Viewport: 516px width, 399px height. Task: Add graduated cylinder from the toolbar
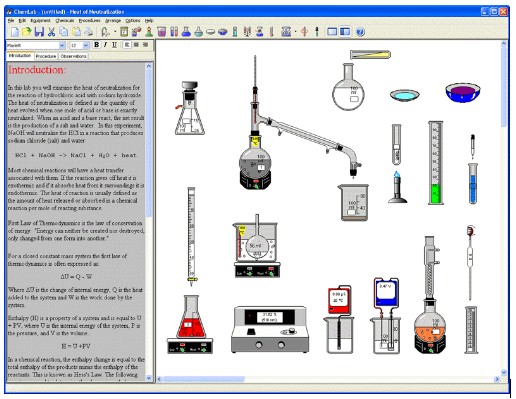tap(235, 32)
